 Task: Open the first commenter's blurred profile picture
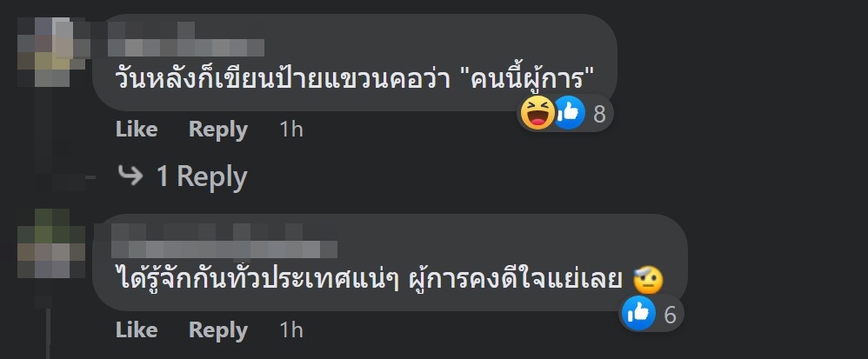pos(51,52)
